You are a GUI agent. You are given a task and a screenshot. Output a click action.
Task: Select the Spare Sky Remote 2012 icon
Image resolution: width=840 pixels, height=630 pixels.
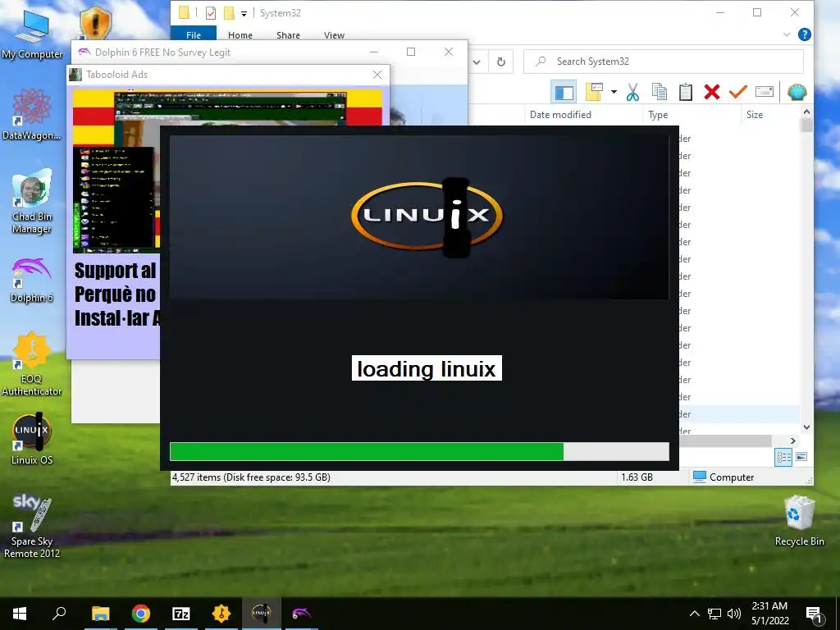(32, 527)
